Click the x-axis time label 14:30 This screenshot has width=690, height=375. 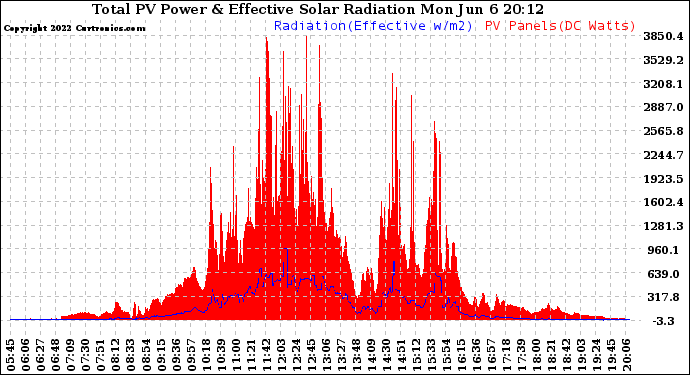(386, 355)
